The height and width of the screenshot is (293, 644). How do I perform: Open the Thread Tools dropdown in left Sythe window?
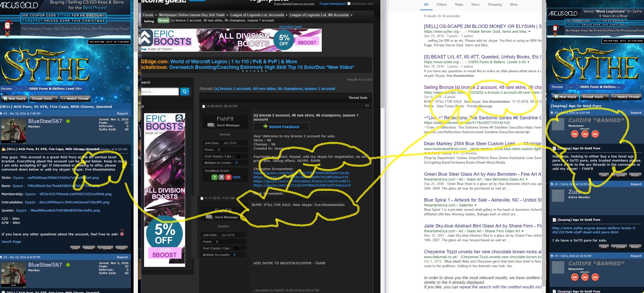(x=44, y=99)
